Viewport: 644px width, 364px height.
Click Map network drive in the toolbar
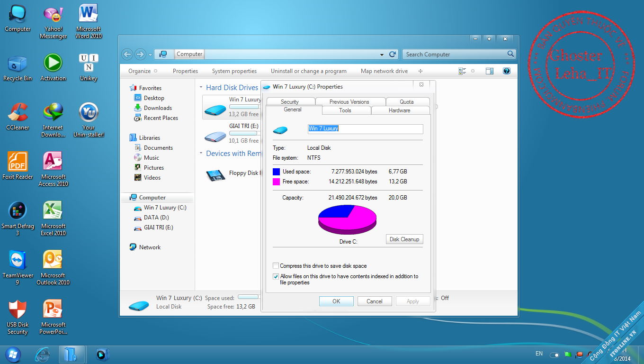[x=384, y=71]
